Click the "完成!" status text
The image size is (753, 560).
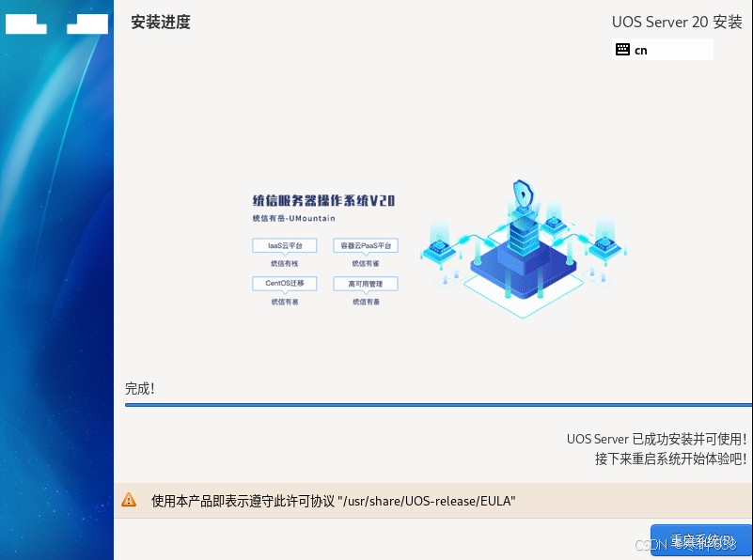click(140, 388)
